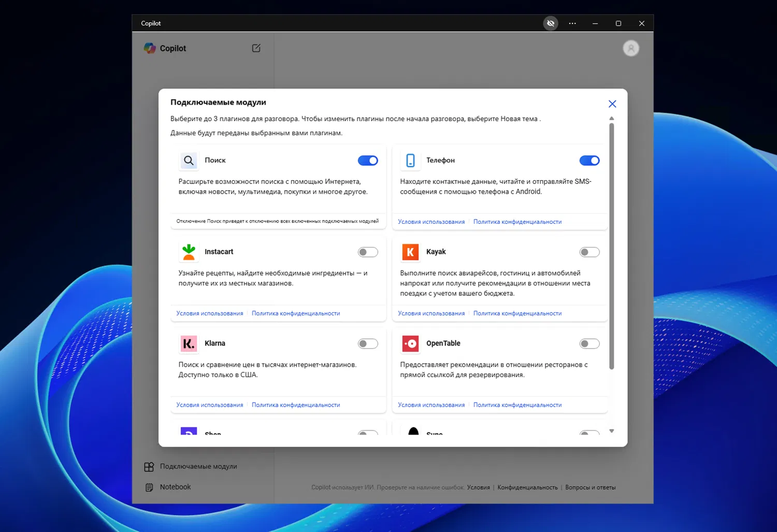Click the Instacart carrot icon
The image size is (777, 532).
coord(189,252)
